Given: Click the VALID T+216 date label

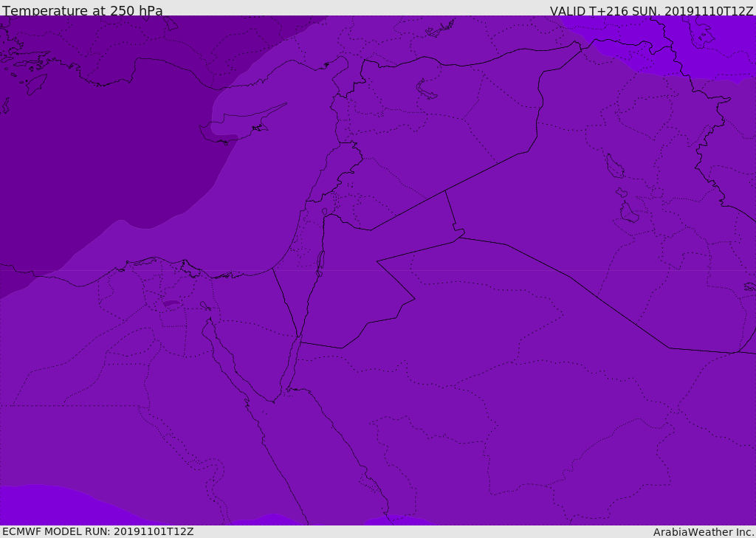Looking at the screenshot, I should (x=651, y=10).
